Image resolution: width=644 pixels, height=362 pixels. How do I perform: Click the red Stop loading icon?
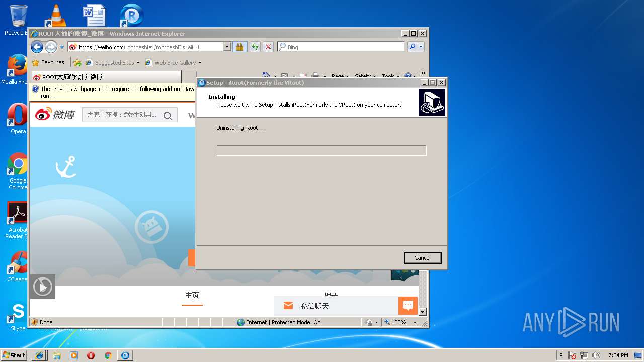(x=268, y=47)
